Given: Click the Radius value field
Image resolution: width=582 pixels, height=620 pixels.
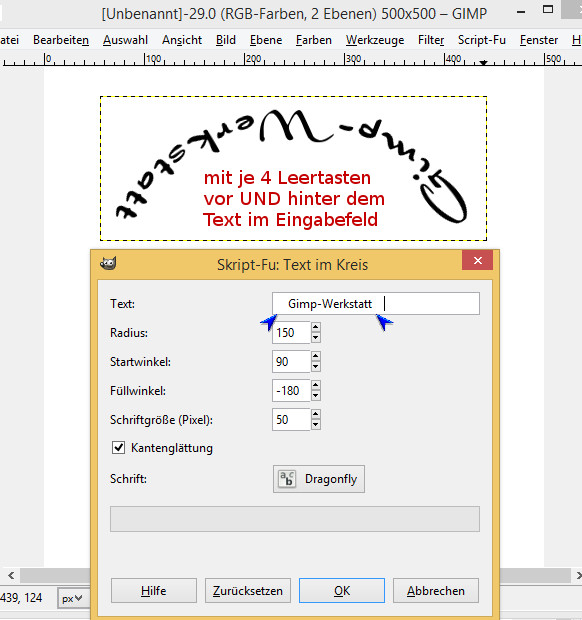Looking at the screenshot, I should click(x=291, y=333).
